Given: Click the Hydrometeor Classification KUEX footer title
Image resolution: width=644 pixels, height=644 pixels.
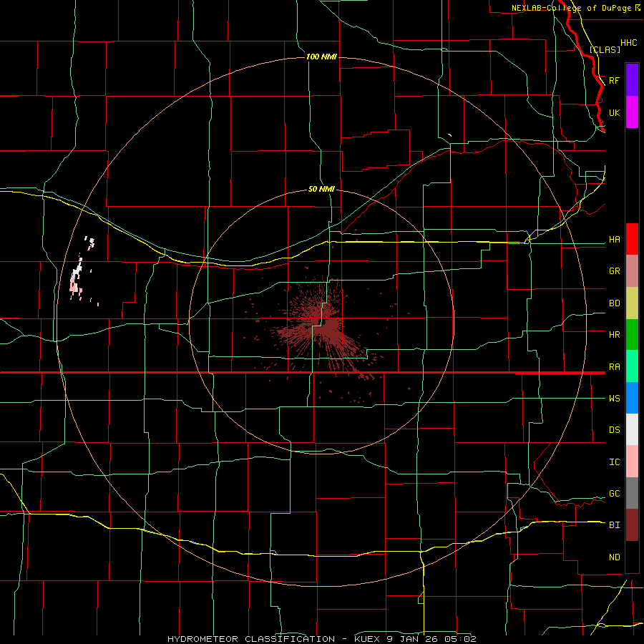Looking at the screenshot, I should [x=321, y=639].
